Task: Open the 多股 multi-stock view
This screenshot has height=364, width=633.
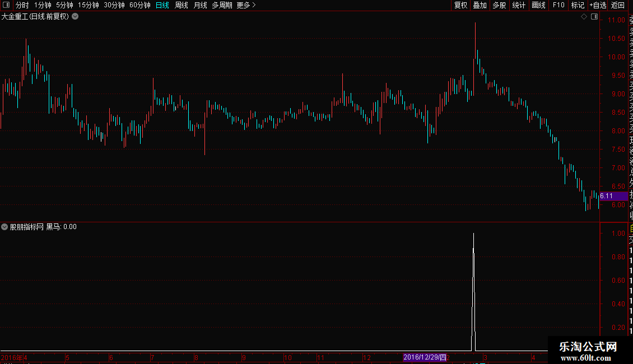Action: [499, 5]
